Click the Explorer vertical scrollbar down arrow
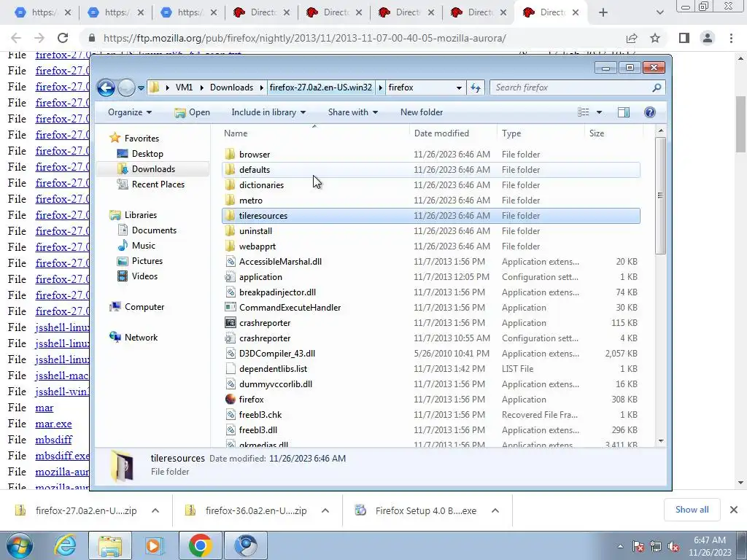The image size is (747, 560). pyautogui.click(x=660, y=441)
